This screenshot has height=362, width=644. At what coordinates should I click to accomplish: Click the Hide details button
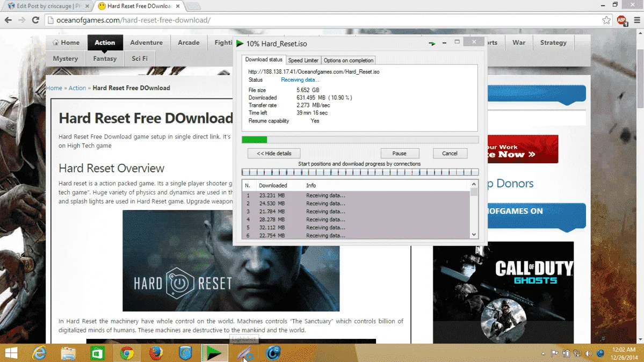coord(274,153)
